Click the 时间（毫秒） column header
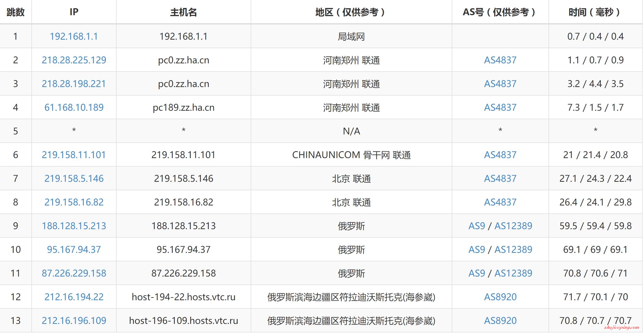Image resolution: width=644 pixels, height=336 pixels. point(595,12)
